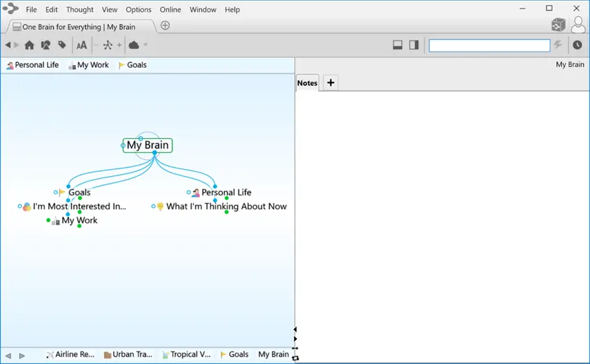The height and width of the screenshot is (364, 590).
Task: Open Goals in past thoughts list
Action: point(234,355)
